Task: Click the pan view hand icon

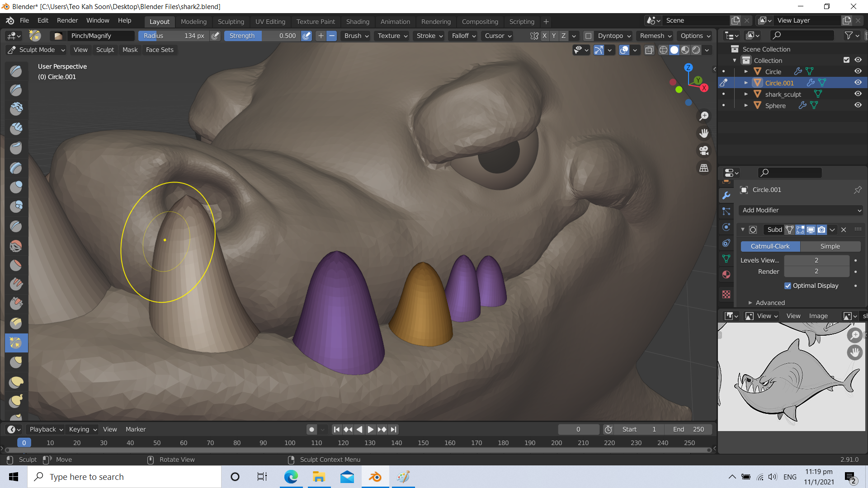Action: pos(704,133)
